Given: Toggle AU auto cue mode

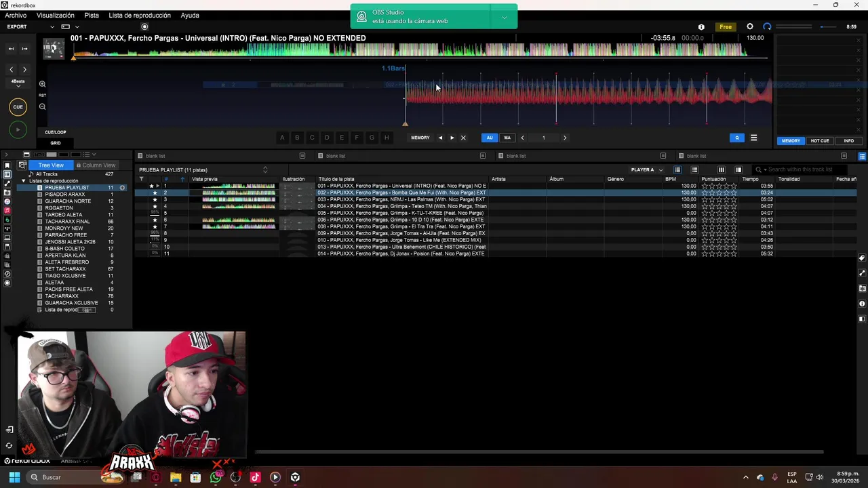Looking at the screenshot, I should tap(490, 138).
